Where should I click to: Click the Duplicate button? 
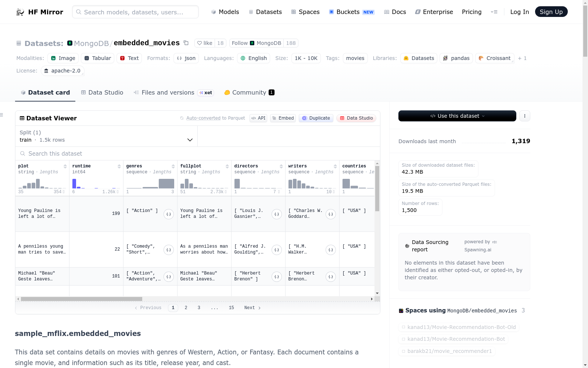tap(316, 118)
